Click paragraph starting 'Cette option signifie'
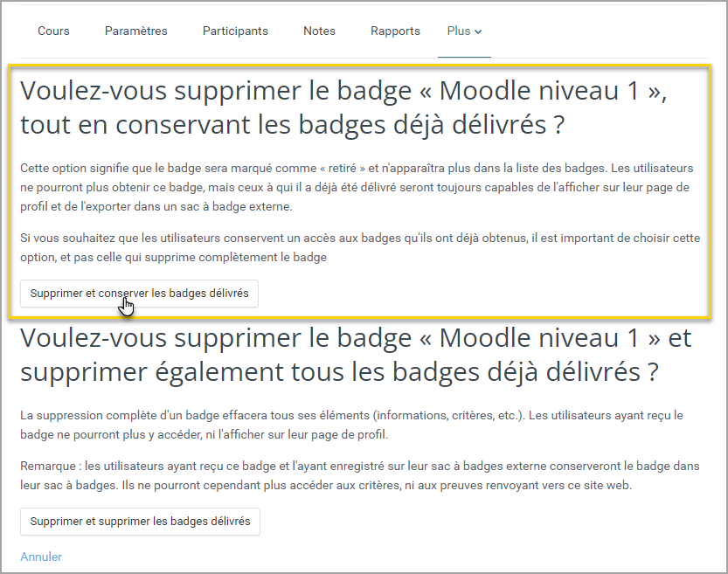The width and height of the screenshot is (728, 574). [x=357, y=188]
